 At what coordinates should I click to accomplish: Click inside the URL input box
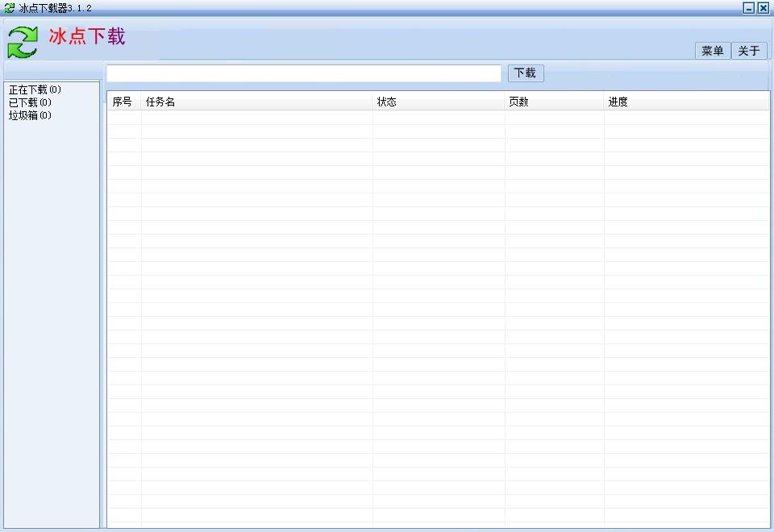(x=302, y=73)
